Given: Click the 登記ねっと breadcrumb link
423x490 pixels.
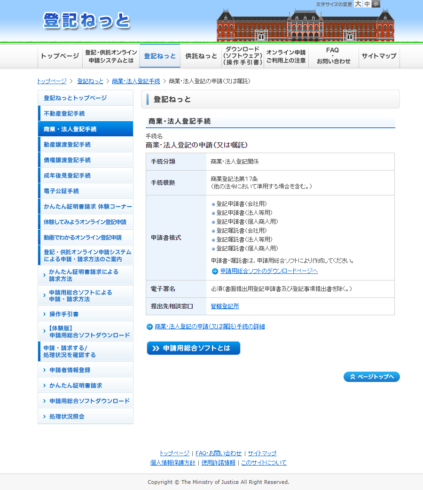Looking at the screenshot, I should 90,81.
